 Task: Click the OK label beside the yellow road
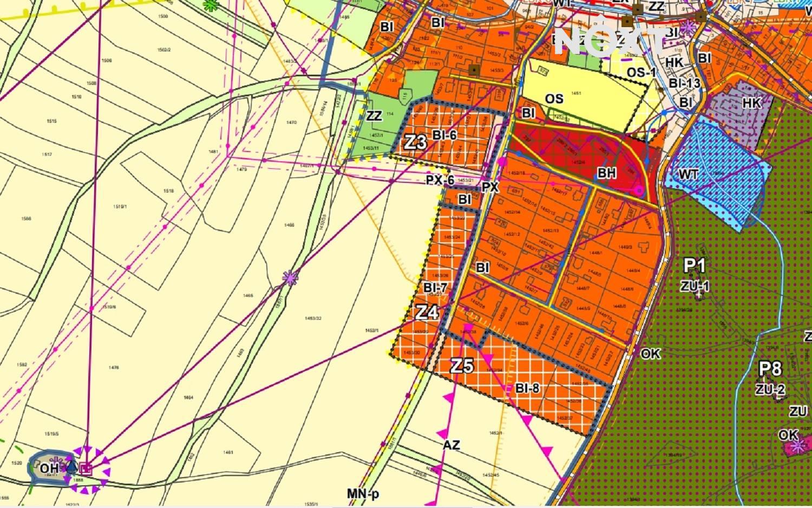651,353
